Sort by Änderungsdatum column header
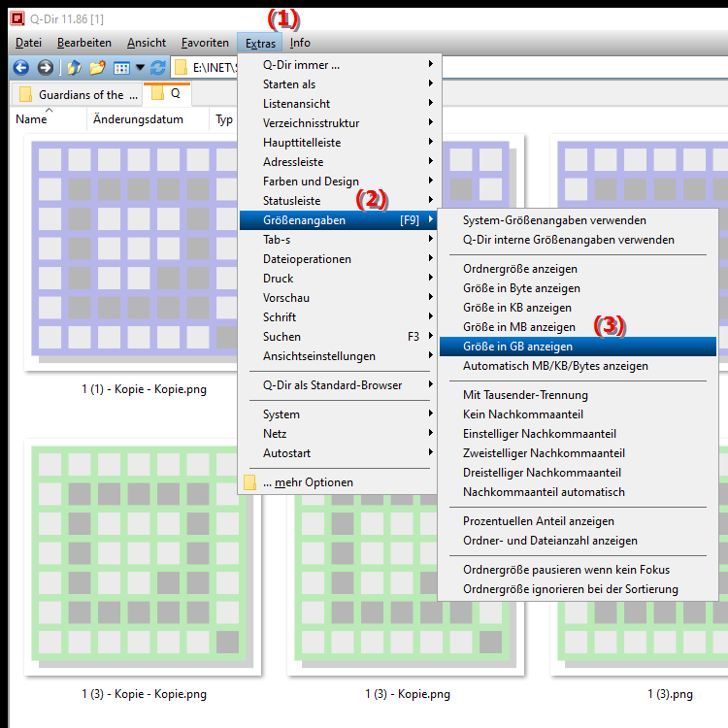The height and width of the screenshot is (728, 728). click(148, 119)
